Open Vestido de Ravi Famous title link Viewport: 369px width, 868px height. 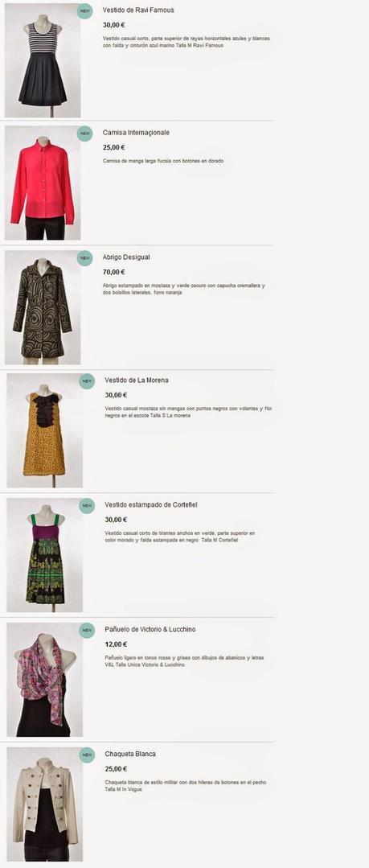coord(138,10)
